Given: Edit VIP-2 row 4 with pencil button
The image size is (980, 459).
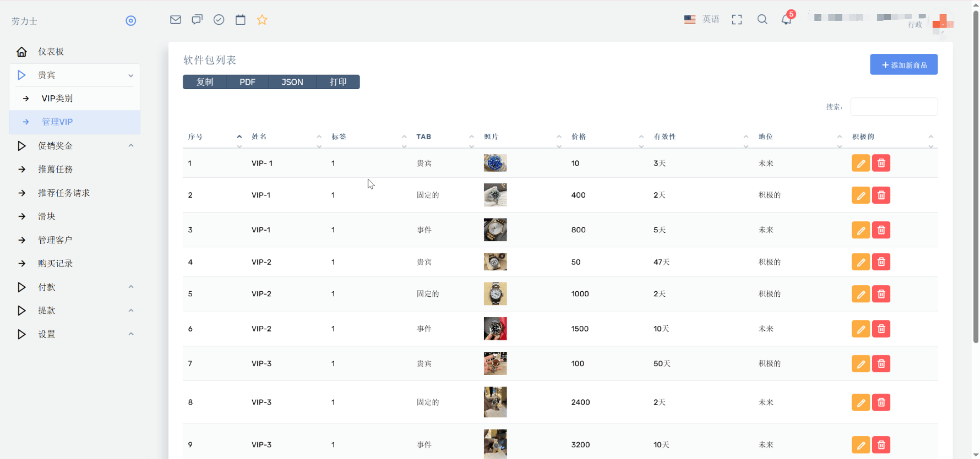Looking at the screenshot, I should (x=861, y=262).
